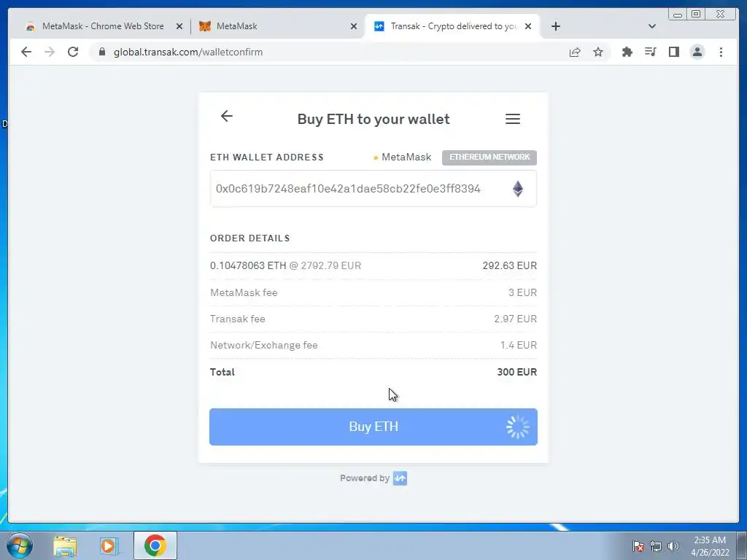
Task: Expand the tab search chevron
Action: [652, 26]
